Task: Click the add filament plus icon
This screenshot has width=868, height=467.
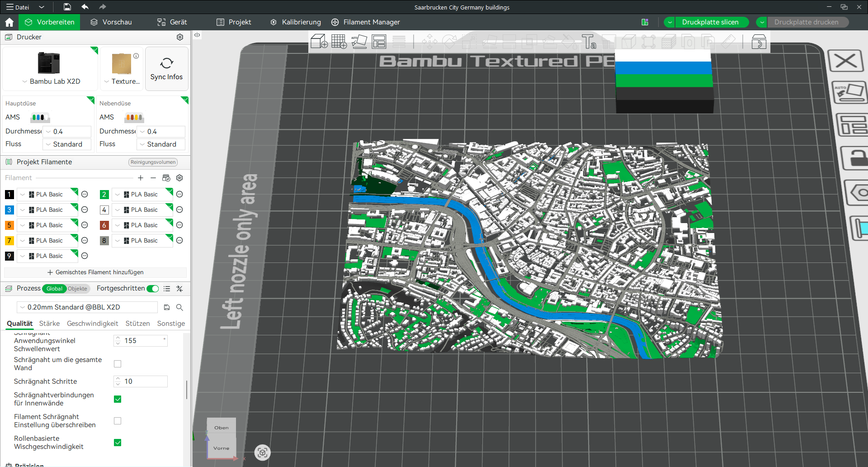Action: 141,178
